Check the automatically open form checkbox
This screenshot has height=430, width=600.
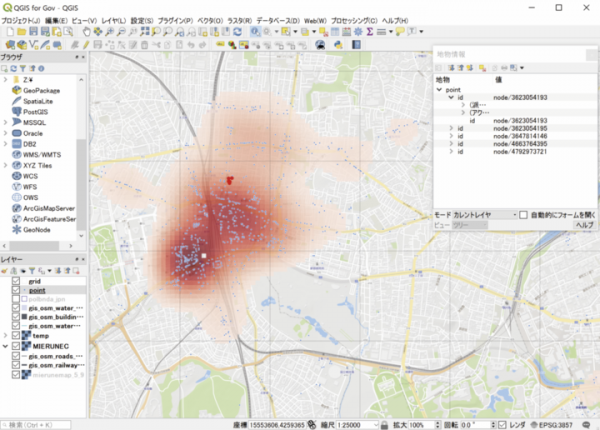[x=523, y=215]
